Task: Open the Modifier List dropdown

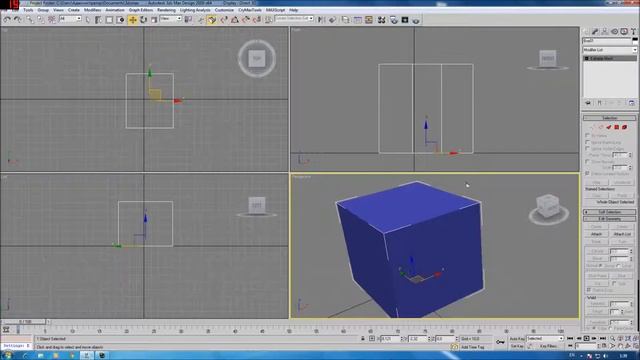Action: click(x=610, y=50)
